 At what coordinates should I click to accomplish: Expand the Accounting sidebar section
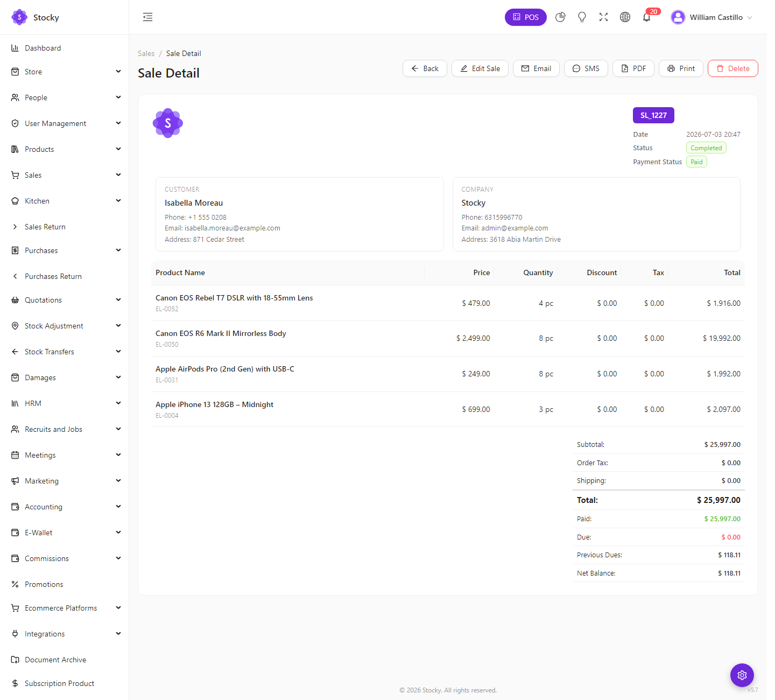click(65, 507)
